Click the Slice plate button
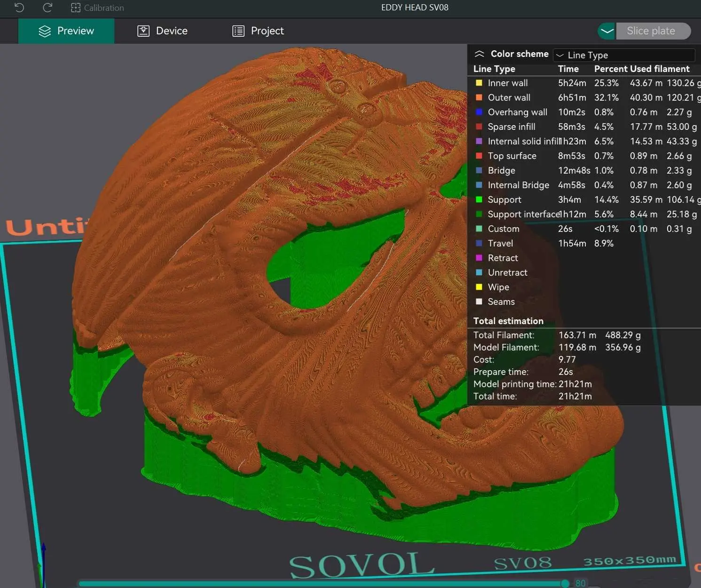This screenshot has width=701, height=588. 653,31
